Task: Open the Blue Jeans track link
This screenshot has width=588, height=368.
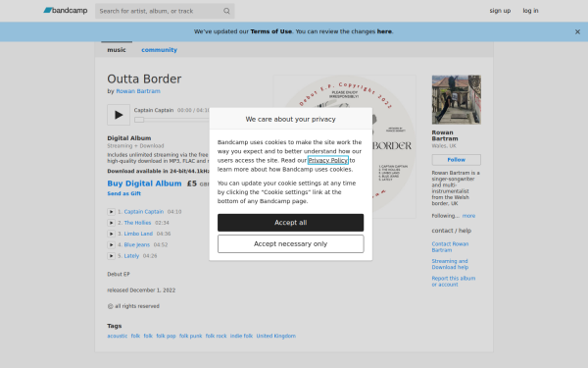Action: (137, 244)
